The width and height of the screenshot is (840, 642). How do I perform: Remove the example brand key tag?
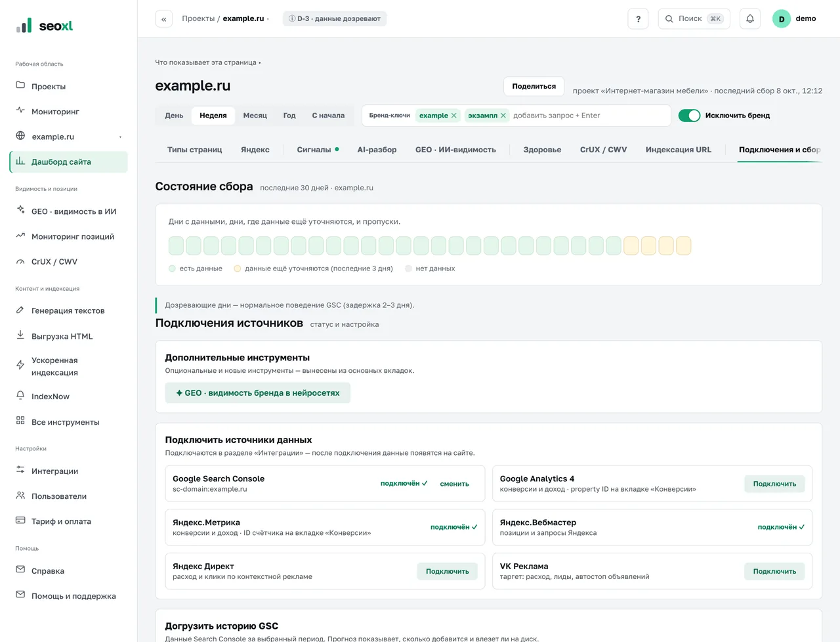[453, 116]
